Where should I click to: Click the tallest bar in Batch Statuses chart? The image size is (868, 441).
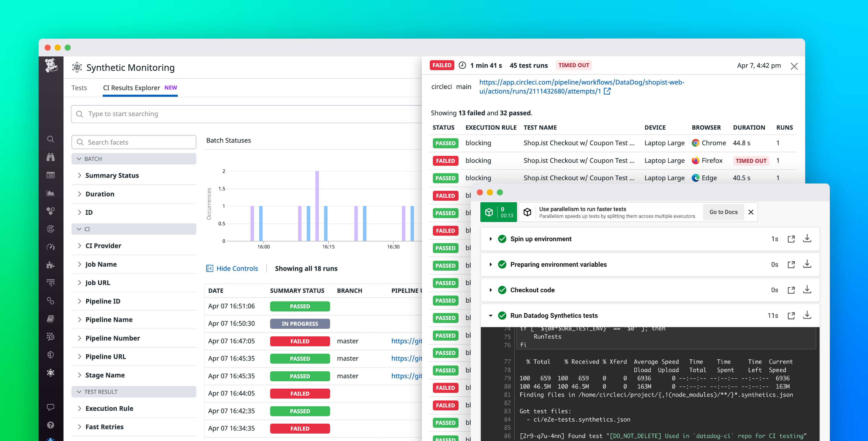[x=317, y=206]
